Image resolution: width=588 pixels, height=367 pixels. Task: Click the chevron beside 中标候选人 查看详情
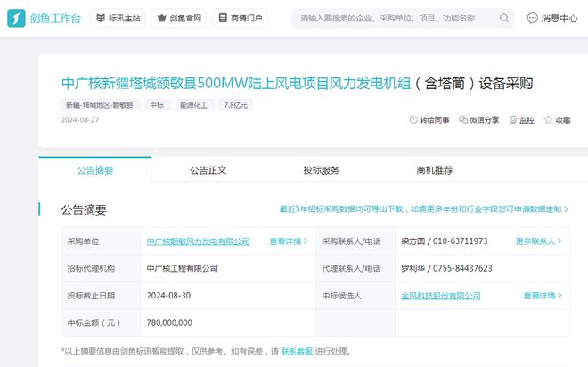[x=559, y=296]
